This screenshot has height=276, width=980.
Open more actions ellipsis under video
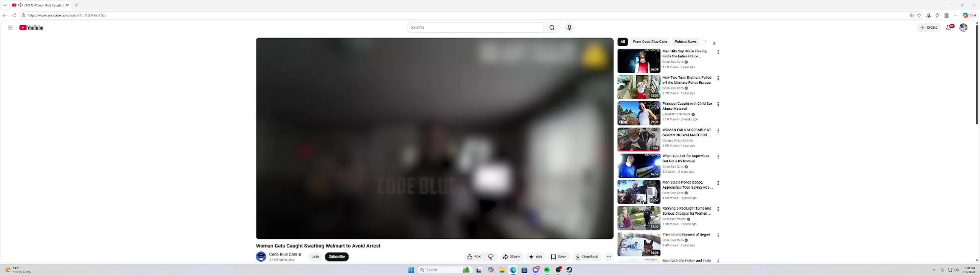609,257
